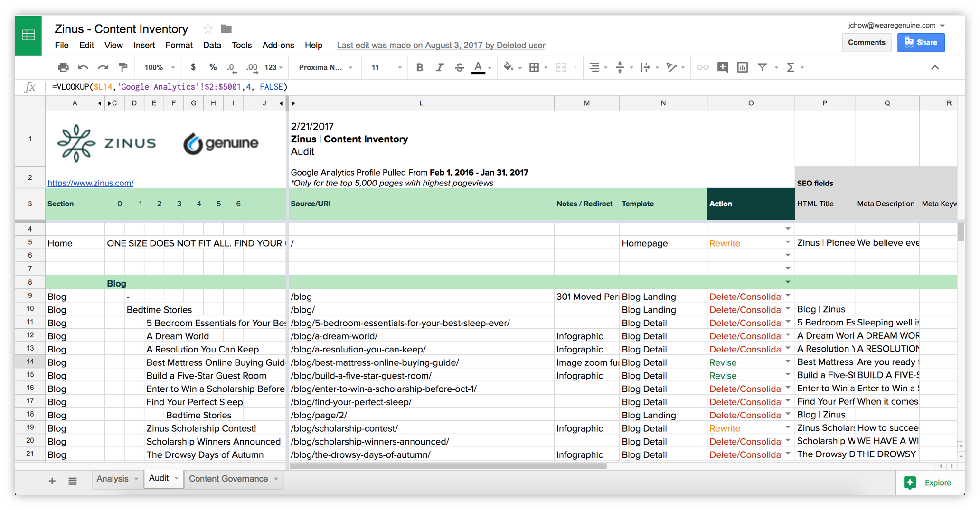This screenshot has width=980, height=510.
Task: Expand hidden column arrow beside column A
Action: pyautogui.click(x=99, y=103)
